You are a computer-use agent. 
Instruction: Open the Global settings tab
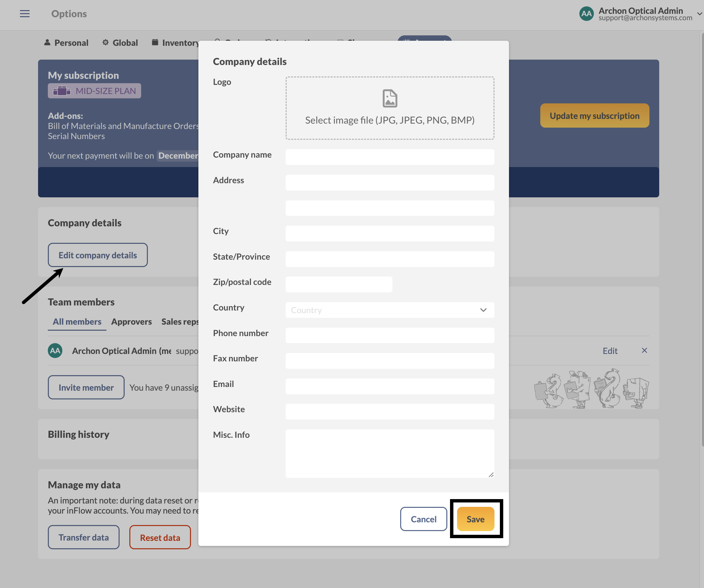coord(125,42)
